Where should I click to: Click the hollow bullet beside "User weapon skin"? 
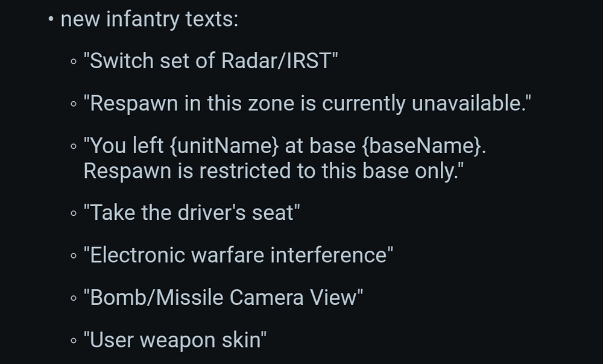(x=74, y=340)
